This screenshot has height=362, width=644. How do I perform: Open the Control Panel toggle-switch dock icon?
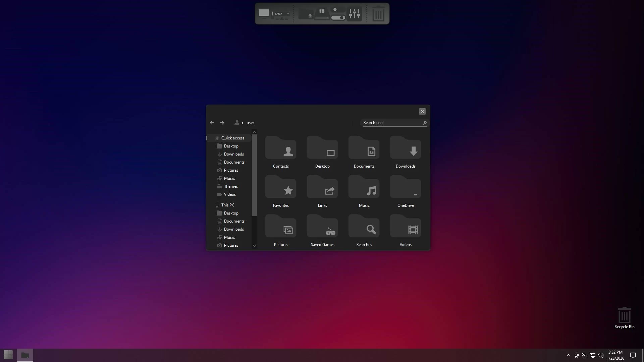click(338, 14)
